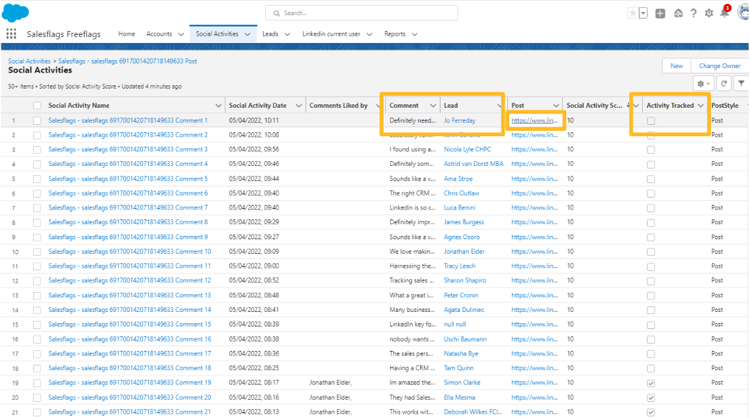The image size is (750, 417).
Task: Open the Comment 10 activity record
Action: point(129,252)
